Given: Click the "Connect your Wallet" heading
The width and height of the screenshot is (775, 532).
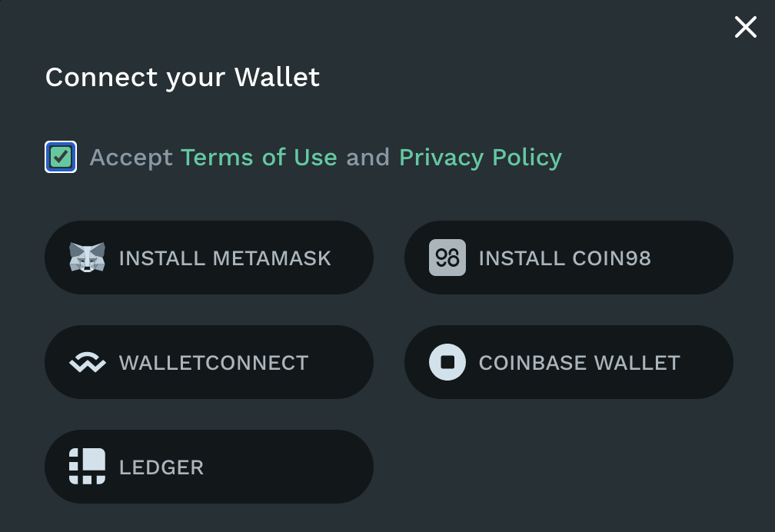Looking at the screenshot, I should point(182,77).
